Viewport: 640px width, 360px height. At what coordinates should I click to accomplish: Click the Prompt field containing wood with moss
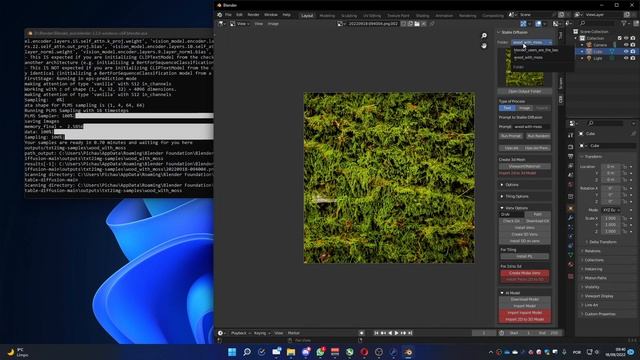[531, 127]
